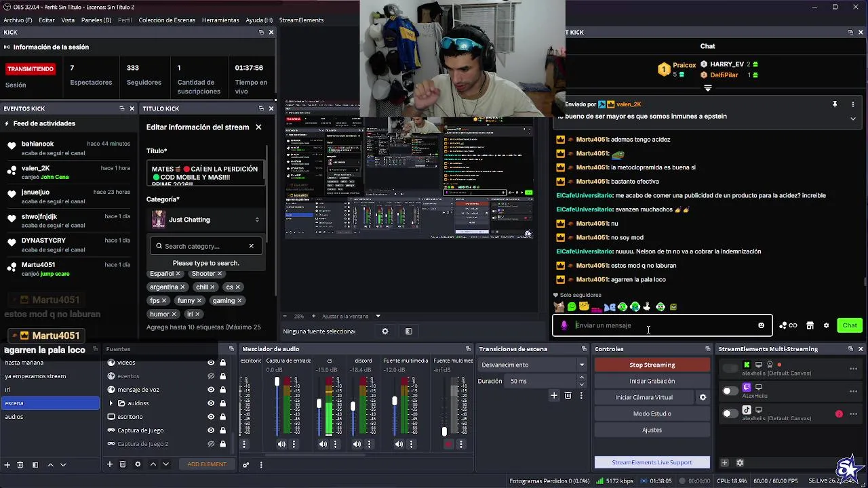This screenshot has height=488, width=868.
Task: Open scene filters icon in Scenes toolbar
Action: tap(35, 465)
